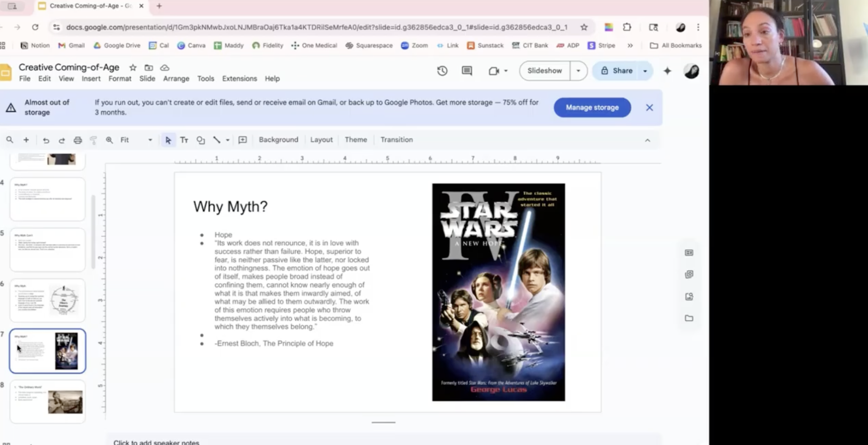Open the All Bookmarks folder
Screen dimensions: 868x445
point(675,46)
